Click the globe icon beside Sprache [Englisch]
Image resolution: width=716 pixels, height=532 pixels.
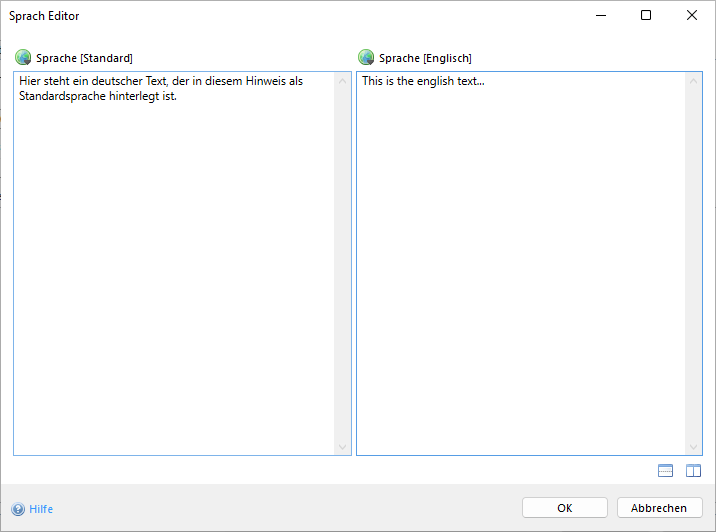(x=366, y=58)
